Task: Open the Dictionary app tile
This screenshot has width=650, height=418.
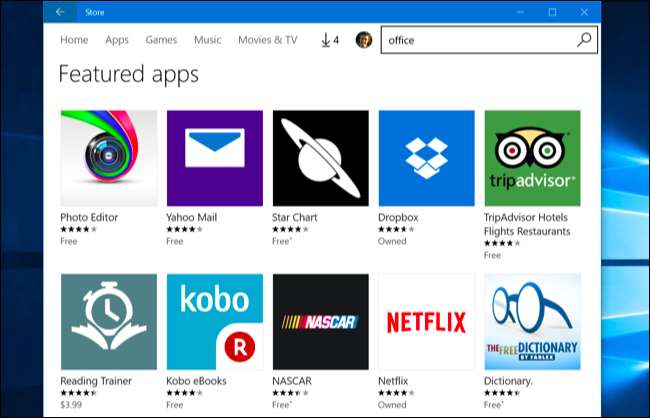Action: click(532, 321)
